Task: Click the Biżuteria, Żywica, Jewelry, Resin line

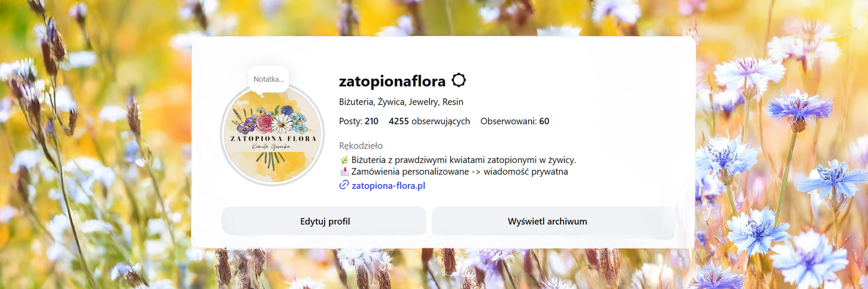Action: [x=401, y=101]
